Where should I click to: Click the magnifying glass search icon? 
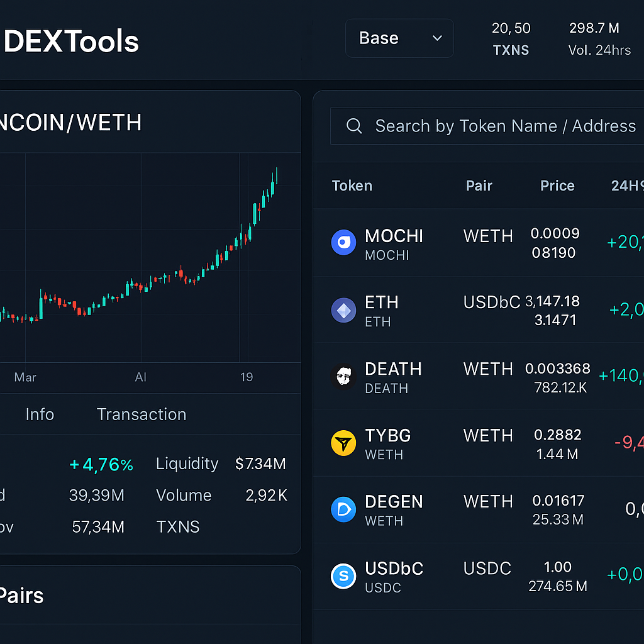point(353,126)
